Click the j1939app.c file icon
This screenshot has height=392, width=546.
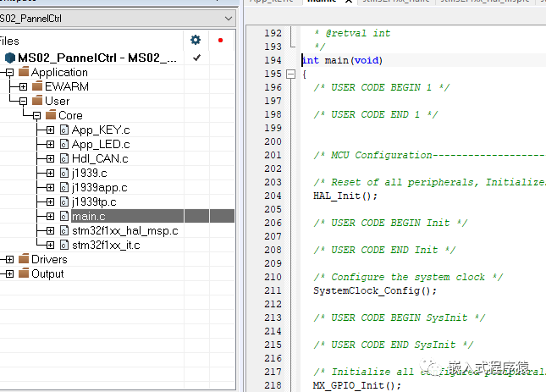[x=64, y=188]
